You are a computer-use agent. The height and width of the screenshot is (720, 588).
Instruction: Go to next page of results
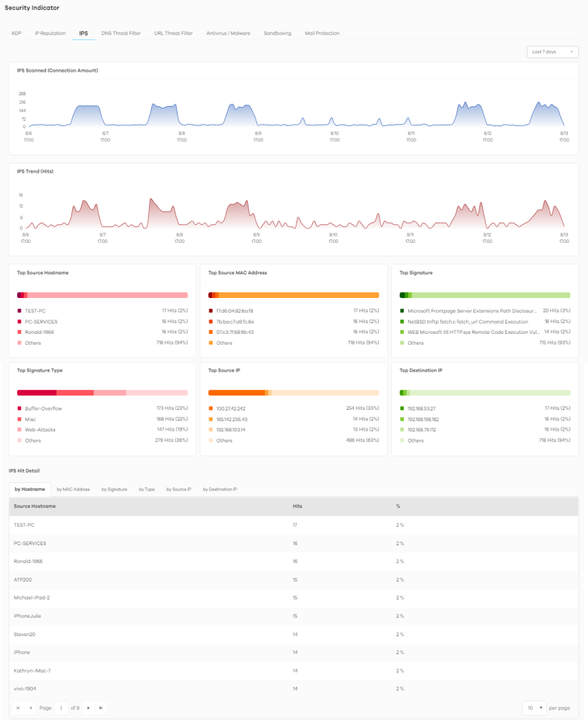[x=88, y=708]
